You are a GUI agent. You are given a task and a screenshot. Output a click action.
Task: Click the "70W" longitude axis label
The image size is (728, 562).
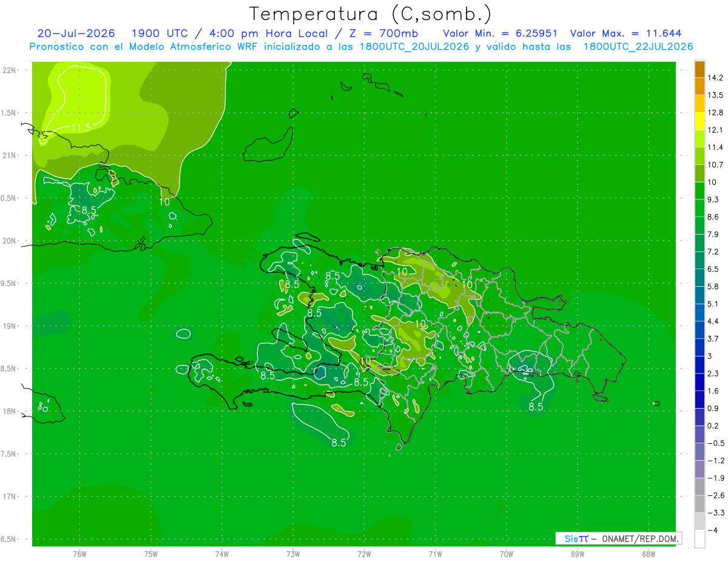[507, 554]
